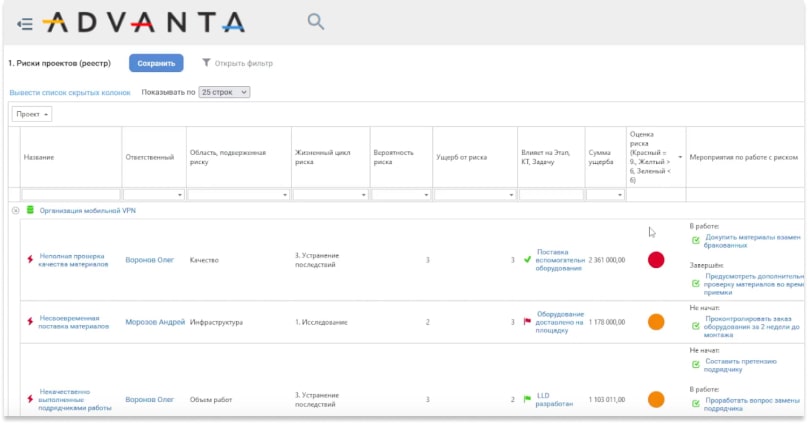Image resolution: width=808 pixels, height=424 pixels.
Task: Open the 25 строк rows dropdown
Action: [x=224, y=92]
